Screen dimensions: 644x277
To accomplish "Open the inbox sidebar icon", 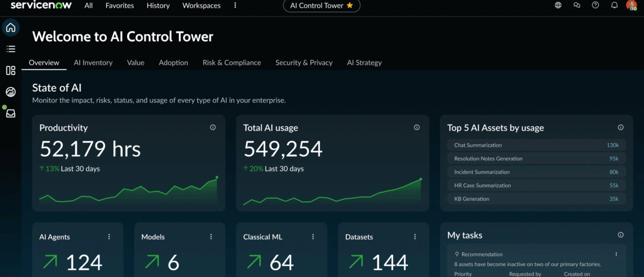I will click(11, 113).
